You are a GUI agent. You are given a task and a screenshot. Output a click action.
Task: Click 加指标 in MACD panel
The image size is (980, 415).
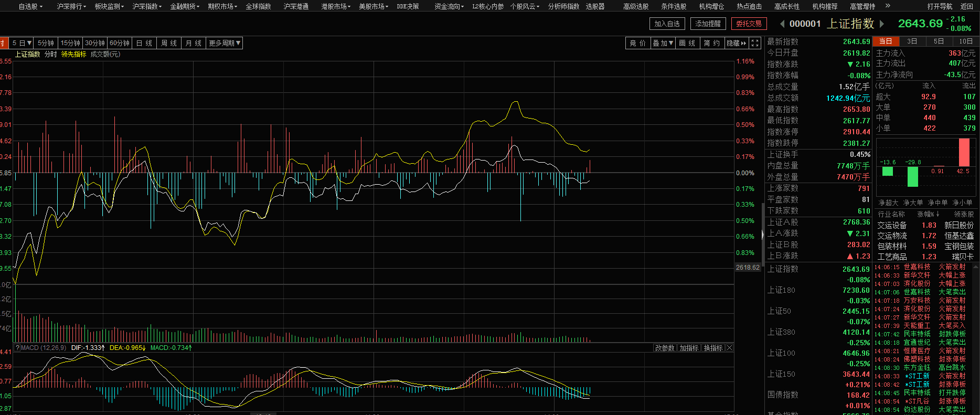click(x=689, y=348)
